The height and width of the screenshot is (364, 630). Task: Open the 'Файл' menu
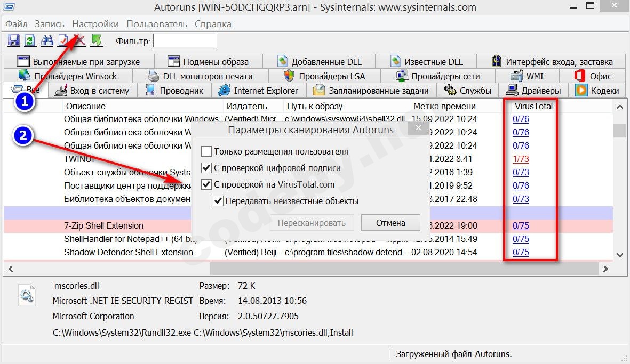(17, 24)
